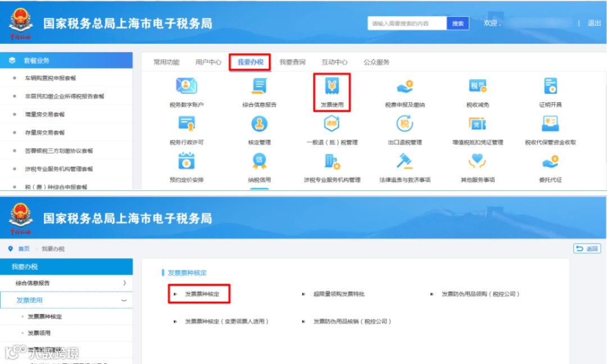This screenshot has width=607, height=364.
Task: Open 签署银税三方划缴协议套餐
Action: coord(59,151)
